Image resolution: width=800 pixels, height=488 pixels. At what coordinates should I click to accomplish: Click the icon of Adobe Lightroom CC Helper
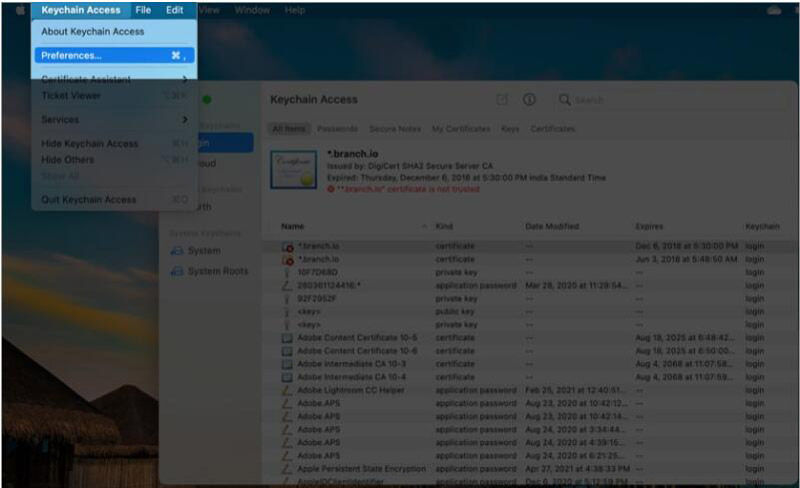287,391
